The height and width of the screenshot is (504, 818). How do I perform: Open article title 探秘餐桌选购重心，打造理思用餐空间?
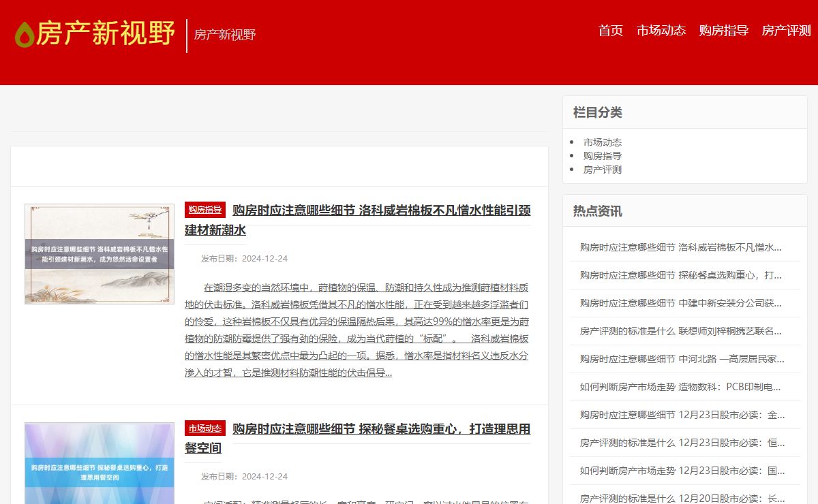coord(357,439)
